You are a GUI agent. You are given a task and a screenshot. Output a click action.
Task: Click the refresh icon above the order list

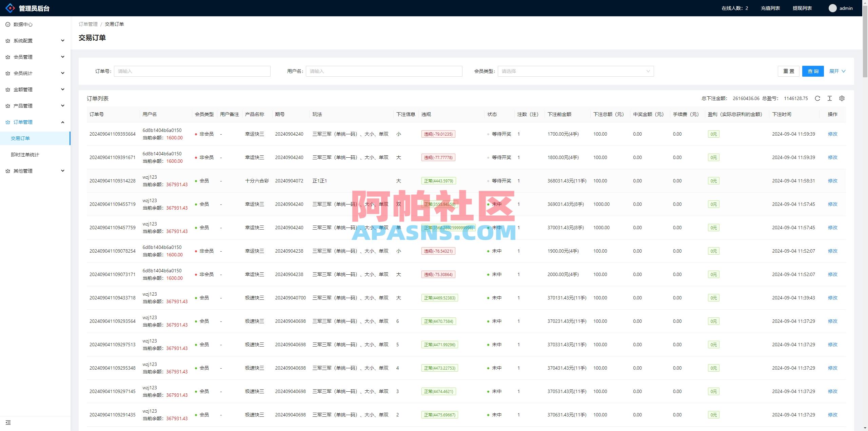818,98
